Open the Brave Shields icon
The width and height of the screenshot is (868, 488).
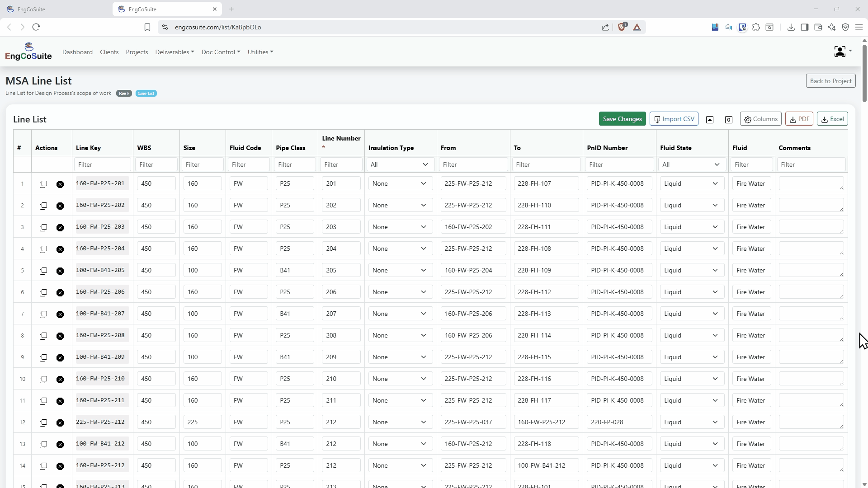tap(622, 27)
